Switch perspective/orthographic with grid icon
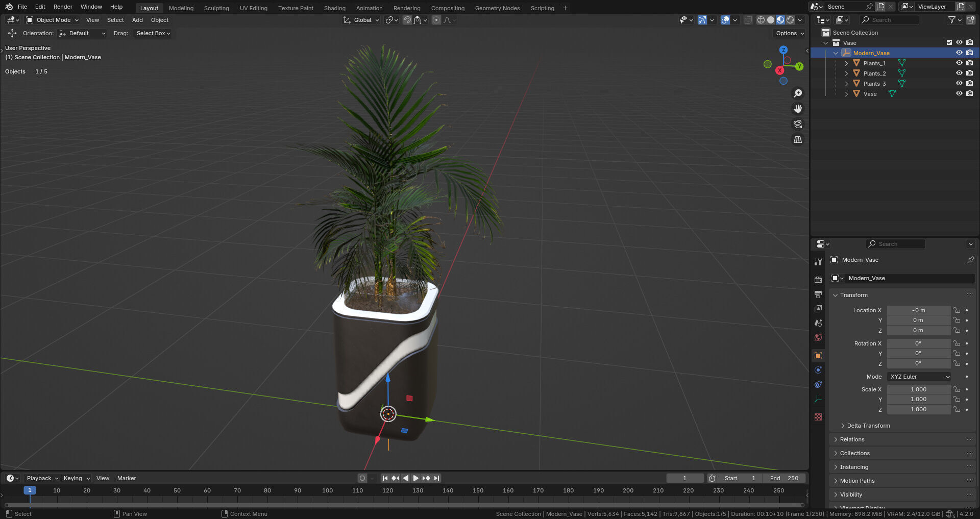This screenshot has height=519, width=980. click(798, 139)
